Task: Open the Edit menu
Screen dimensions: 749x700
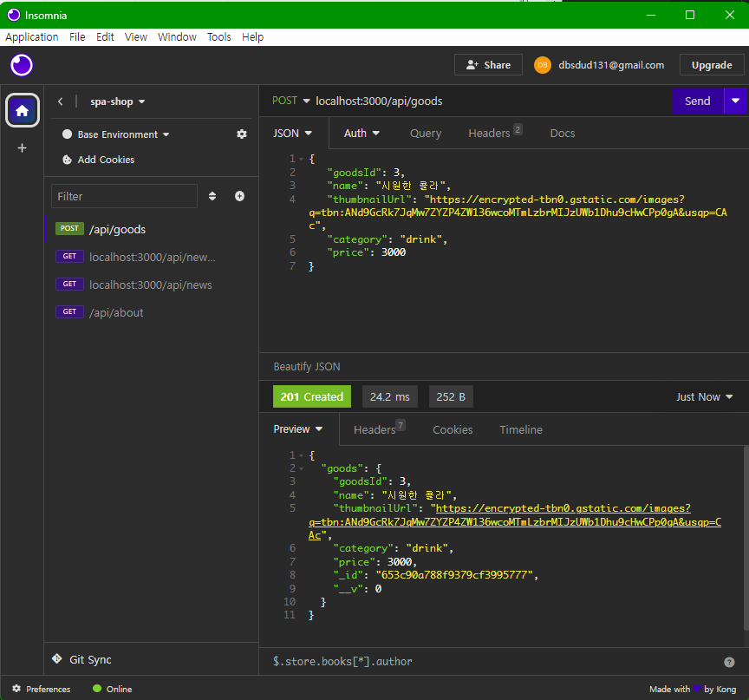Action: (105, 36)
